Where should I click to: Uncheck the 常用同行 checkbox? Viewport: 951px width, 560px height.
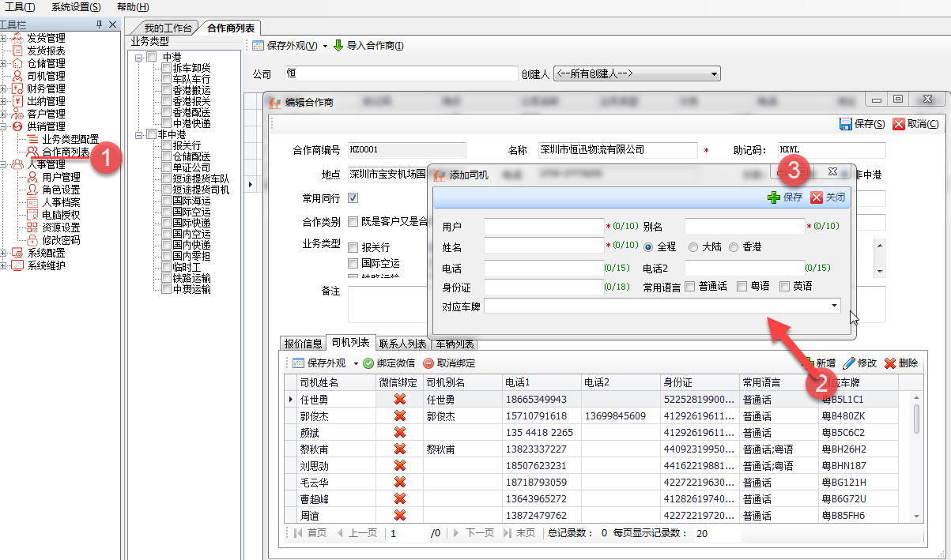point(353,197)
